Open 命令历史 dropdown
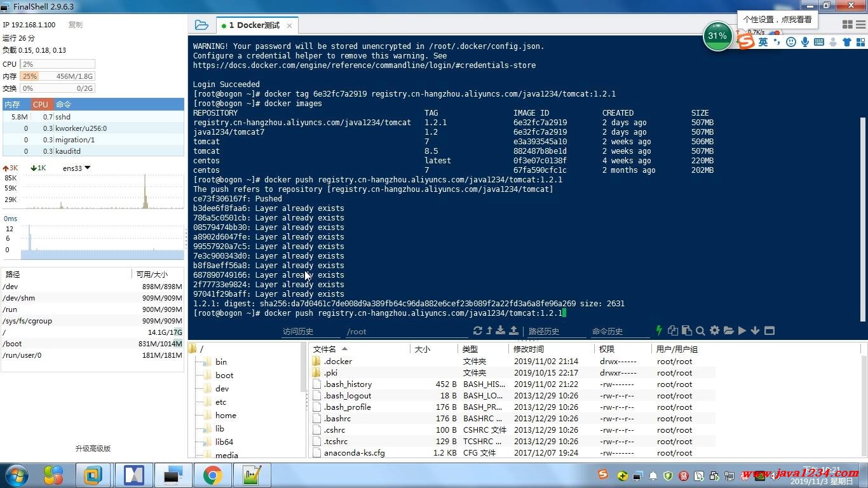The height and width of the screenshot is (488, 868). [620, 331]
